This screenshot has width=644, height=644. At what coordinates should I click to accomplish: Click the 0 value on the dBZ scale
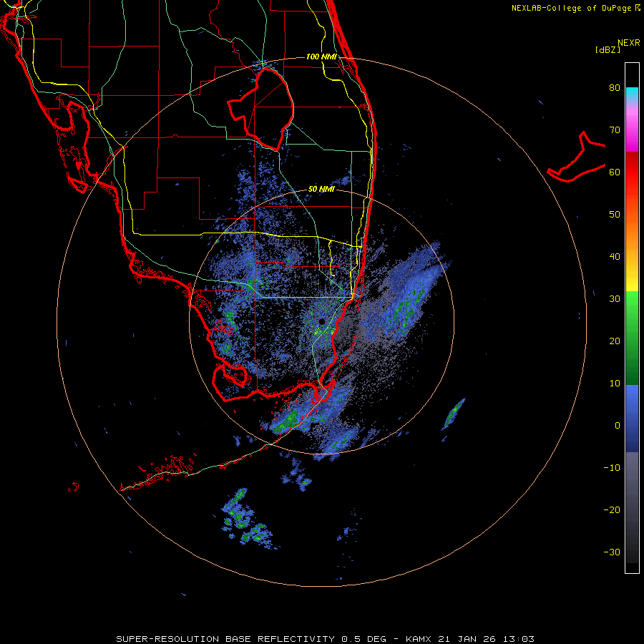coord(618,426)
